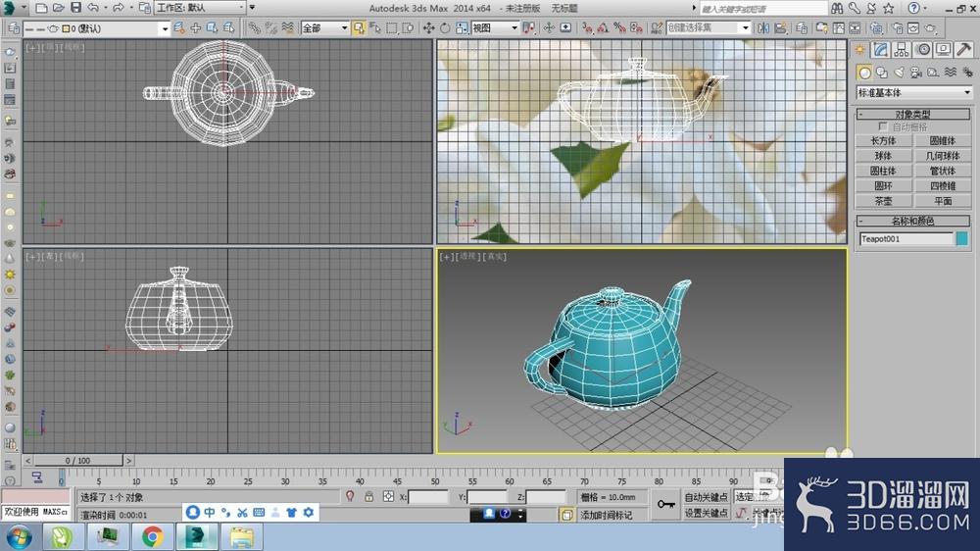Select the Bind to Space Warp tool
The width and height of the screenshot is (980, 551).
pos(287,28)
